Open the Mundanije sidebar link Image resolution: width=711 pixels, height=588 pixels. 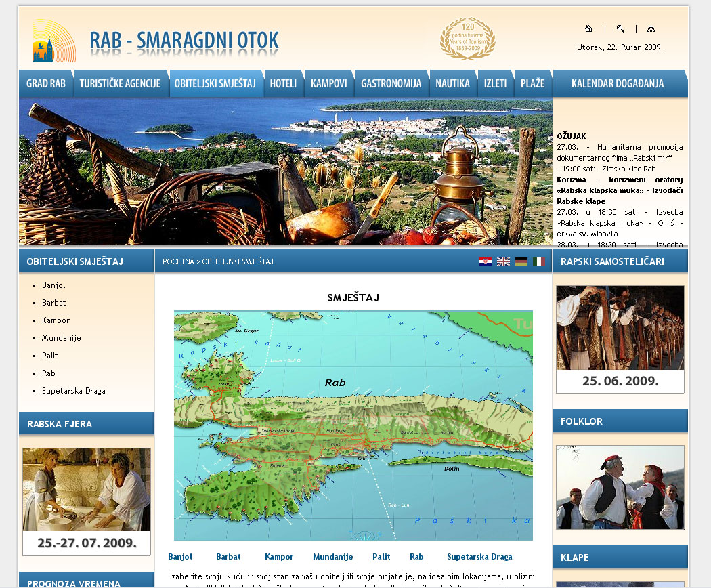tap(61, 338)
